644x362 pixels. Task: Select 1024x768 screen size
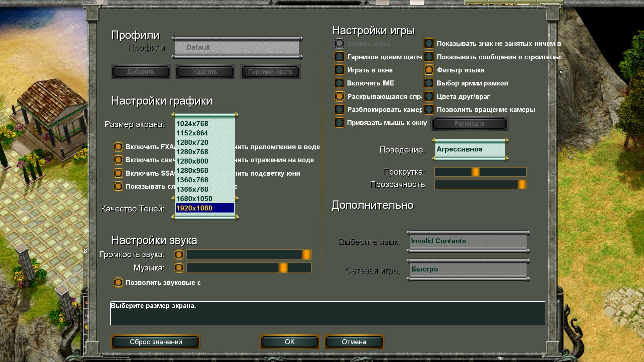205,124
